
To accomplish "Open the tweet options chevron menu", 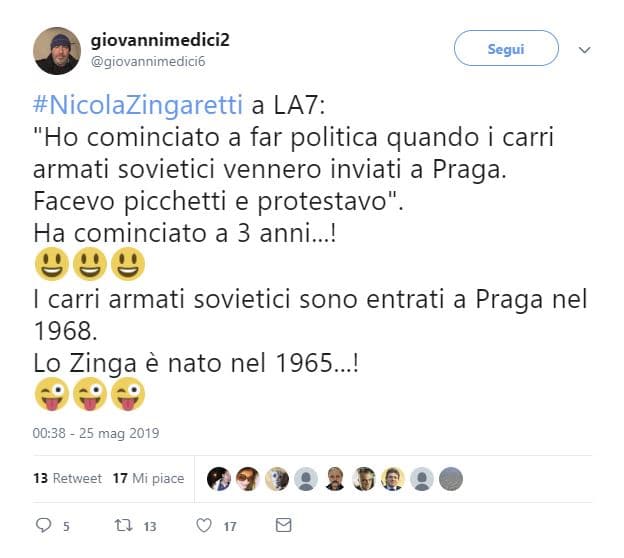I will [585, 48].
